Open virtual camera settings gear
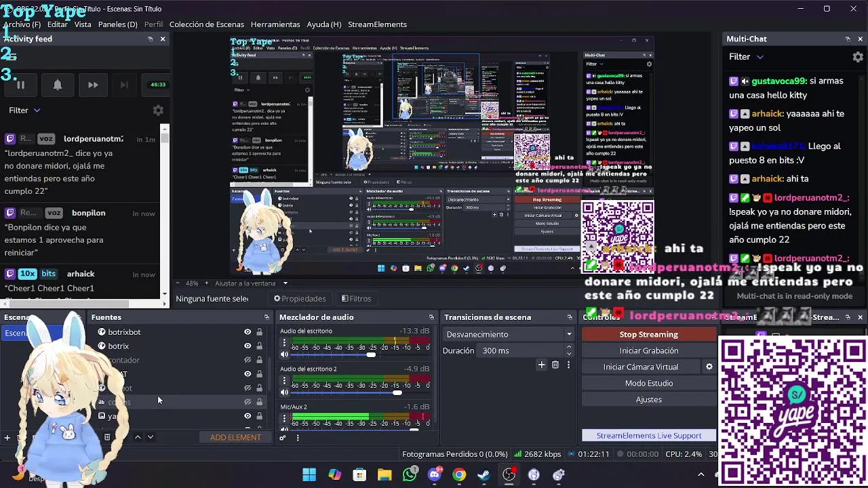 click(x=709, y=367)
